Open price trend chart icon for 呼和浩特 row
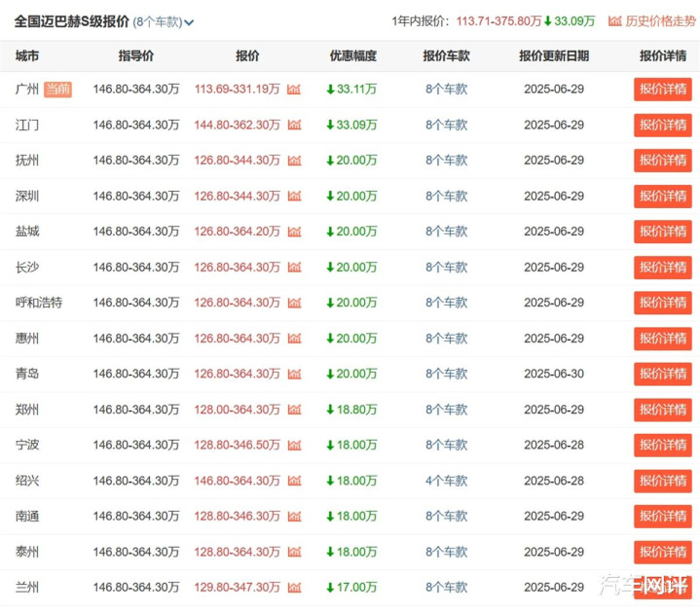700x610 pixels. point(294,303)
